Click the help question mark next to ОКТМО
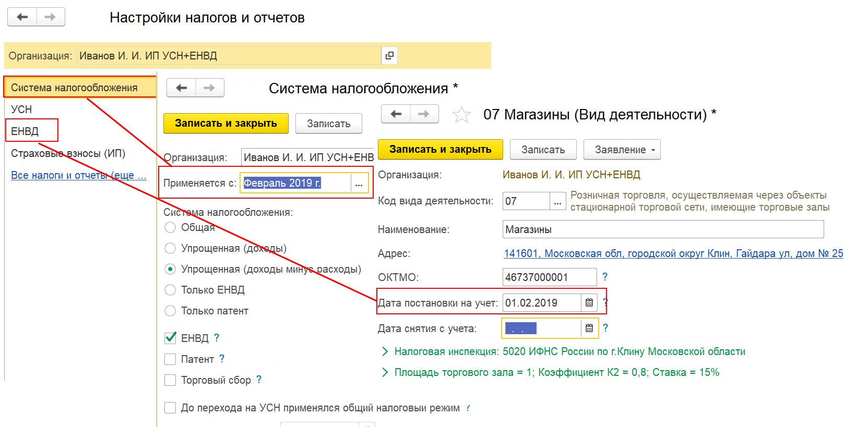Viewport: 868px width, 427px height. [x=605, y=277]
